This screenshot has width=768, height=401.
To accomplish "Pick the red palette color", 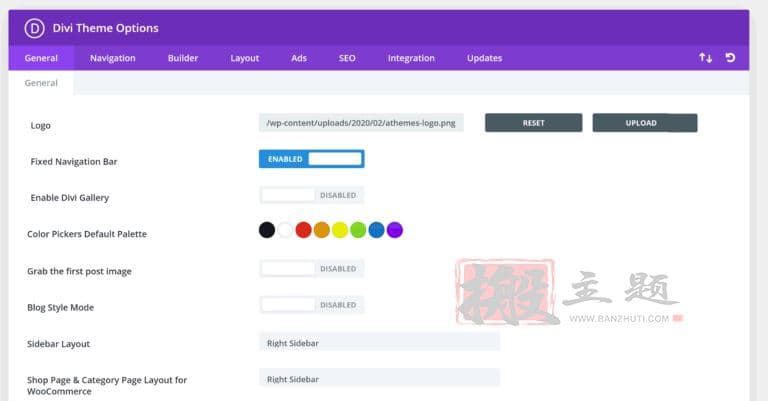I will coord(304,230).
